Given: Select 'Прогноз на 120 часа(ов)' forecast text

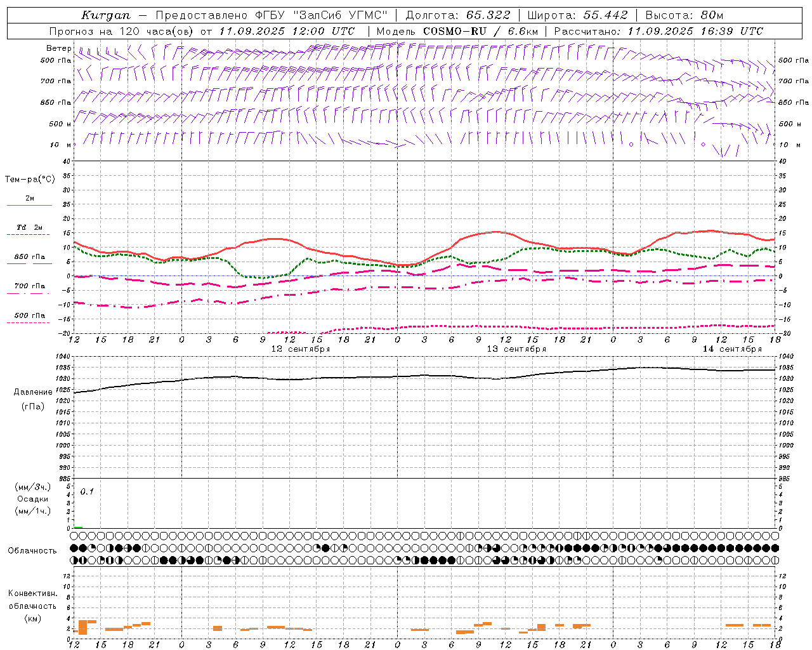Looking at the screenshot, I should pos(122,31).
